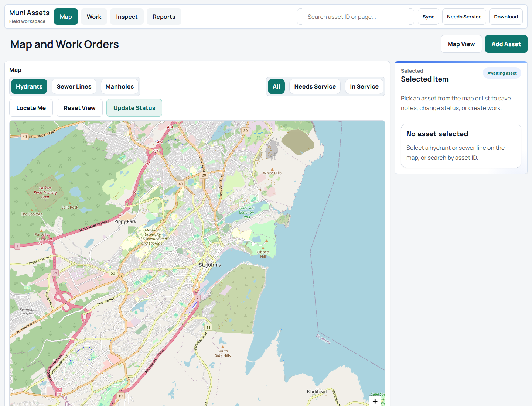This screenshot has height=406, width=532.
Task: Click the South Side Hills label
Action: [223, 353]
